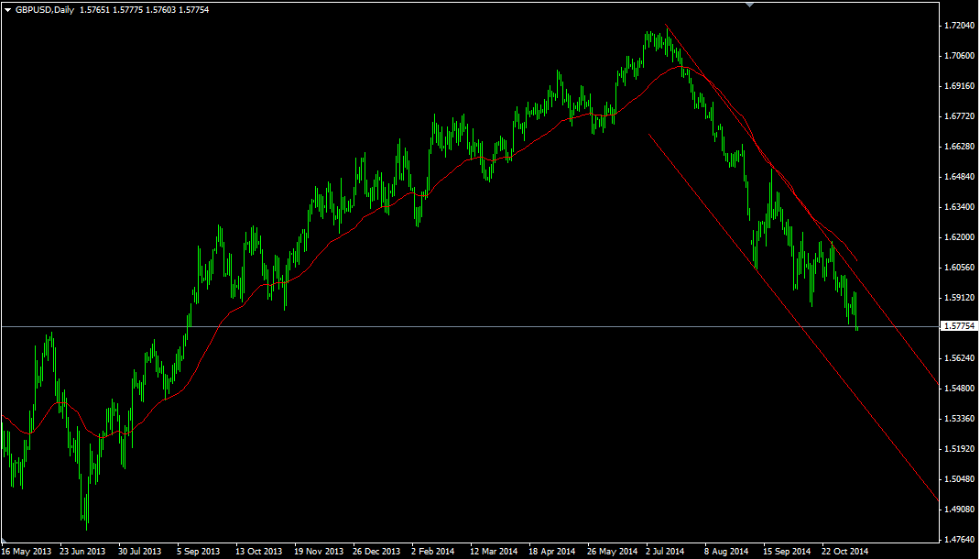980x559 pixels.
Task: Click the GBPUSD,Daily chart title
Action: (45, 10)
